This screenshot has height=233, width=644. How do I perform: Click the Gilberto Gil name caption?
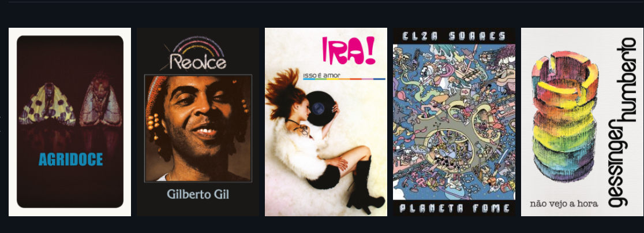pyautogui.click(x=198, y=194)
